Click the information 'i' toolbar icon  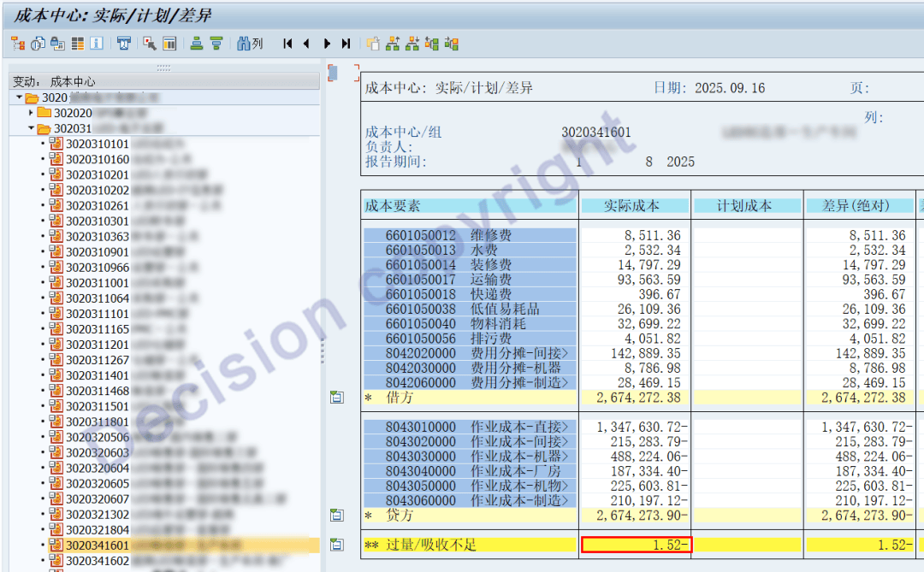coord(97,44)
